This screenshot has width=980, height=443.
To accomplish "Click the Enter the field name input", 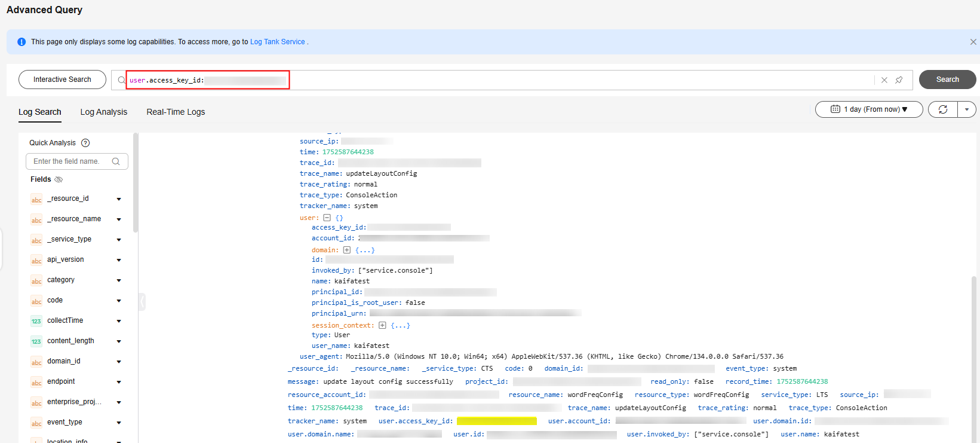I will [69, 161].
